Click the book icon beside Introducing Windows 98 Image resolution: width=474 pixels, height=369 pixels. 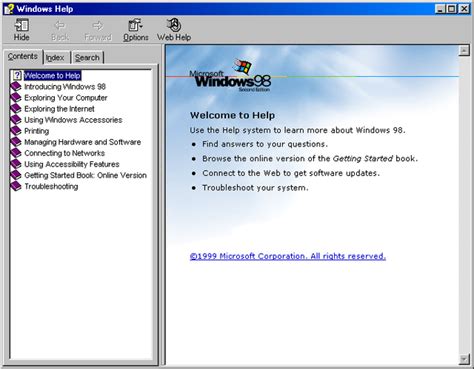[x=16, y=87]
